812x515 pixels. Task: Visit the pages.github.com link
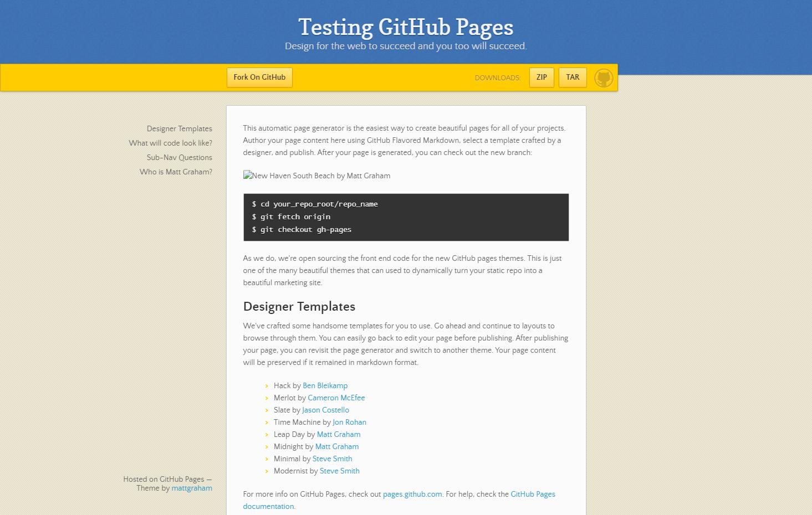tap(412, 494)
